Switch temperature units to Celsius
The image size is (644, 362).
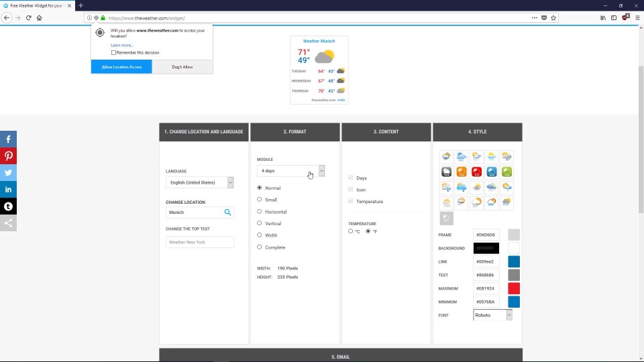(x=350, y=231)
